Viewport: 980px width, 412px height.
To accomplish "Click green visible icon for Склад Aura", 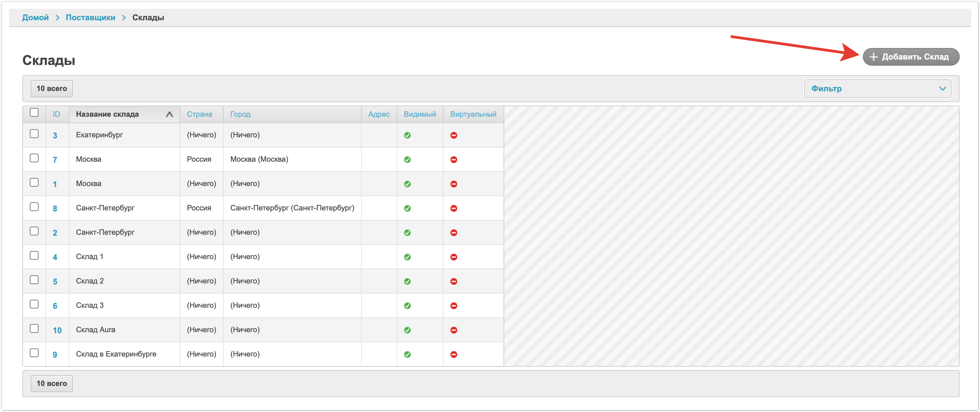I will click(x=407, y=330).
